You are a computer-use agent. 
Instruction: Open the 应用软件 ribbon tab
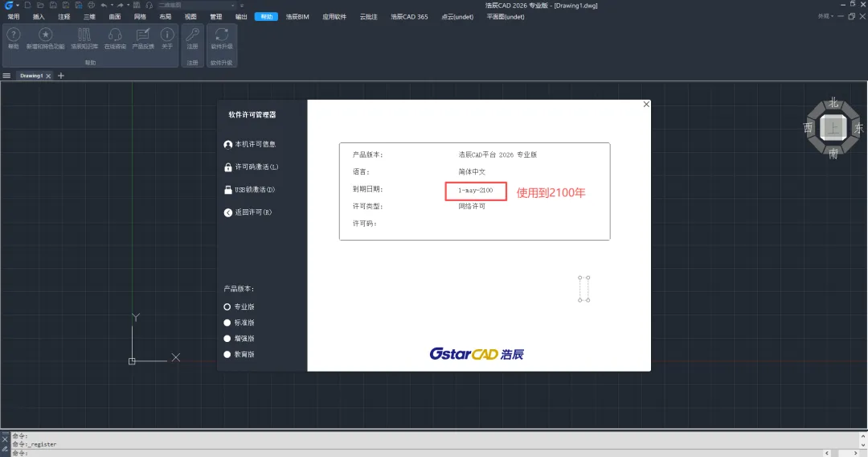[334, 17]
